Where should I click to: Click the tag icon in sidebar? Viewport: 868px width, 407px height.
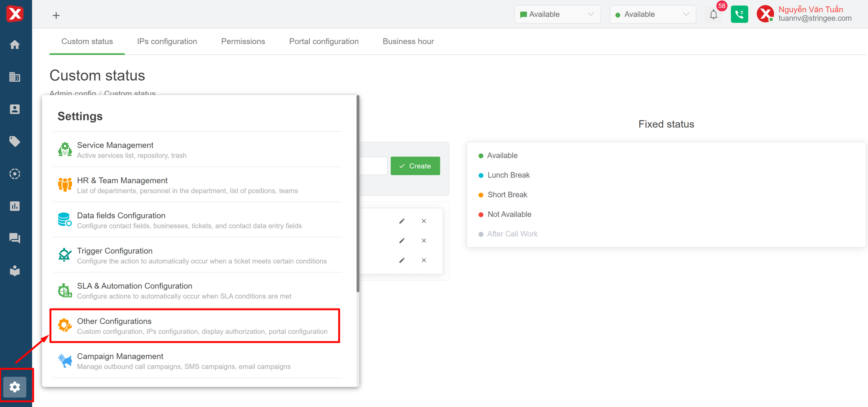point(15,142)
